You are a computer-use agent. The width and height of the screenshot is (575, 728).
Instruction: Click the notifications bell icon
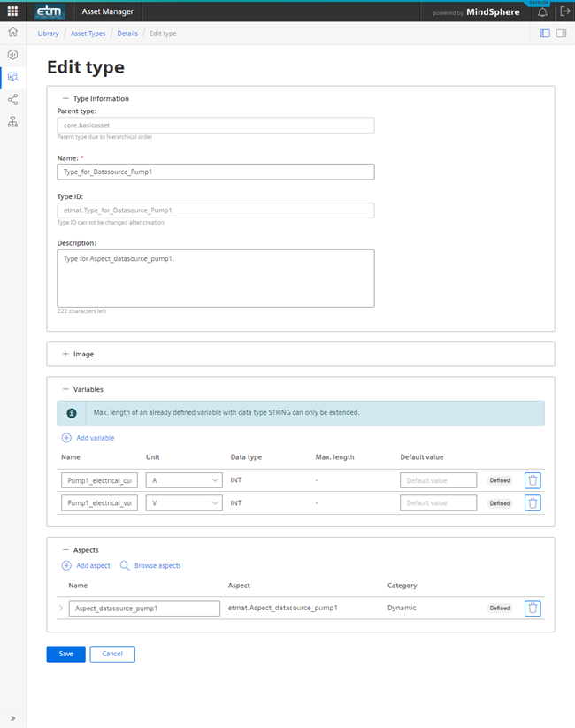pos(542,12)
